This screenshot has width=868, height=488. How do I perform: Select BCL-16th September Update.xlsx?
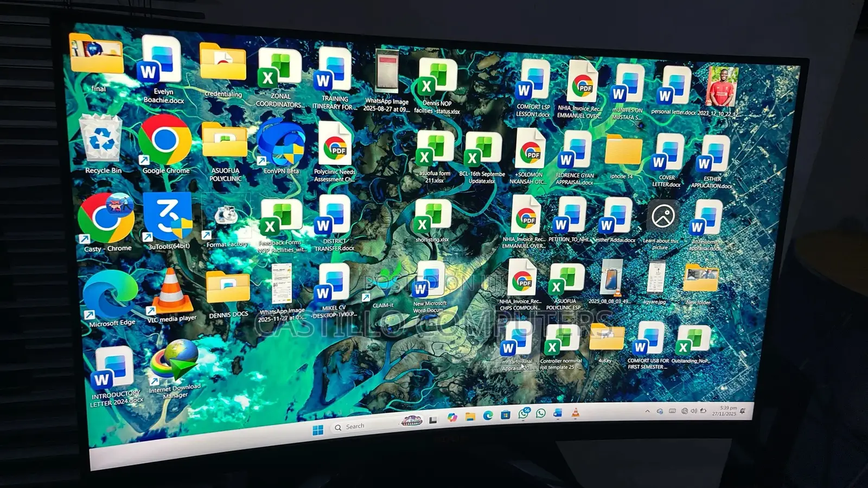[x=482, y=158]
